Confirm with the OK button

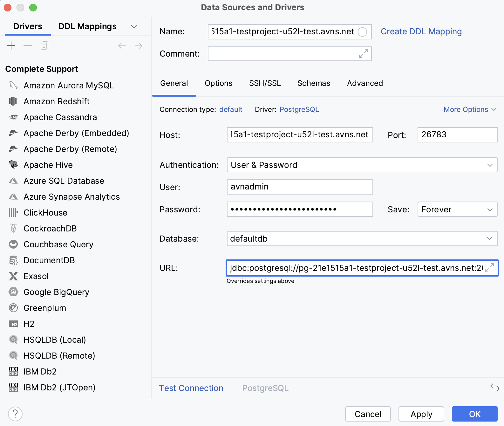(475, 414)
